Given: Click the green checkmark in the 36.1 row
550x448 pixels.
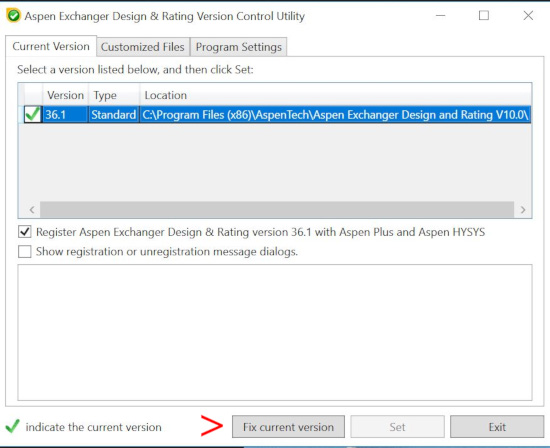Looking at the screenshot, I should (x=33, y=114).
